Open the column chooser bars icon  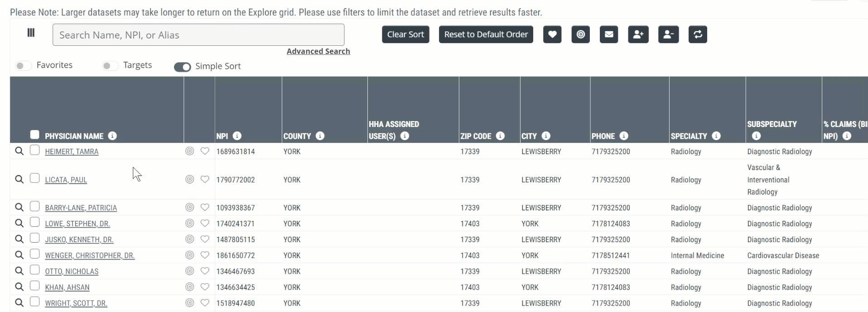coord(31,33)
